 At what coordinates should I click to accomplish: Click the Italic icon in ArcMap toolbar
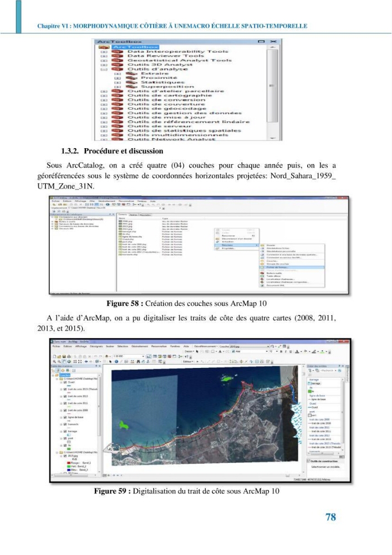(x=286, y=351)
